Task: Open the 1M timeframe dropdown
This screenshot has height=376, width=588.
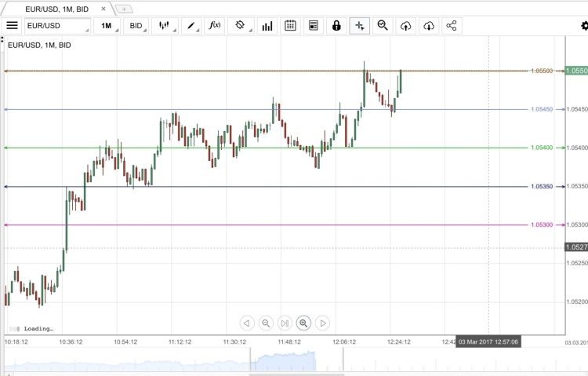Action: pyautogui.click(x=107, y=26)
